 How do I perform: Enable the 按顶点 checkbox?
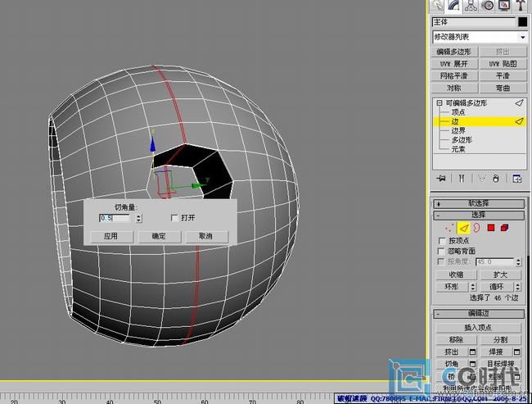[x=441, y=241]
